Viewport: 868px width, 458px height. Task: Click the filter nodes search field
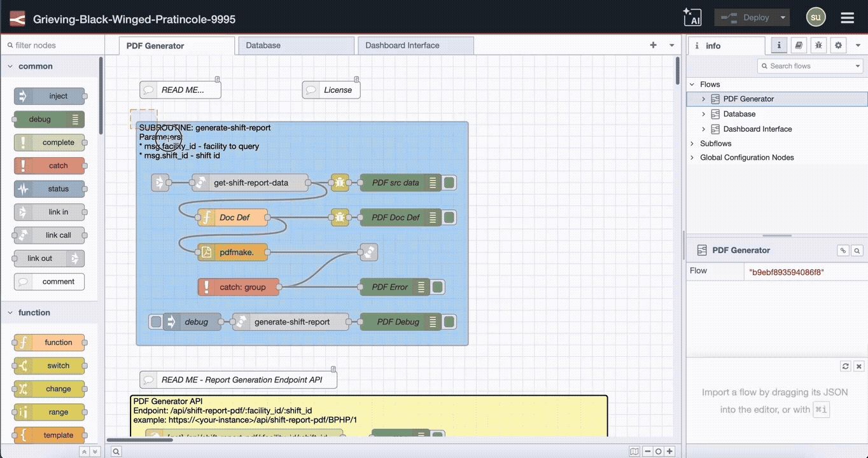click(x=51, y=45)
